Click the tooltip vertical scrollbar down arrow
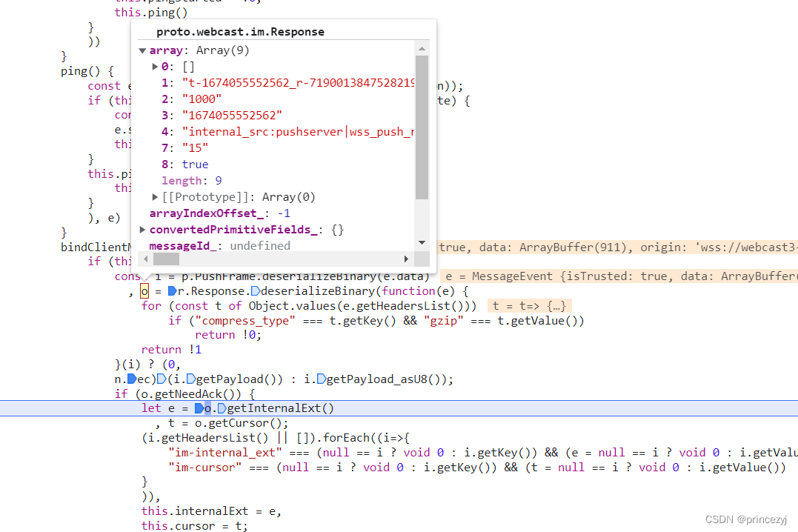This screenshot has height=532, width=798. 422,242
